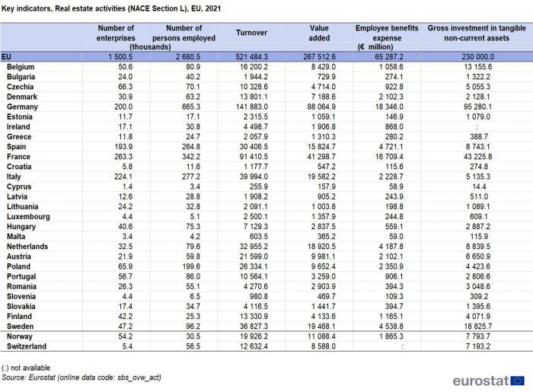This screenshot has width=533, height=392.
Task: Select the Greece row label
Action: click(19, 136)
